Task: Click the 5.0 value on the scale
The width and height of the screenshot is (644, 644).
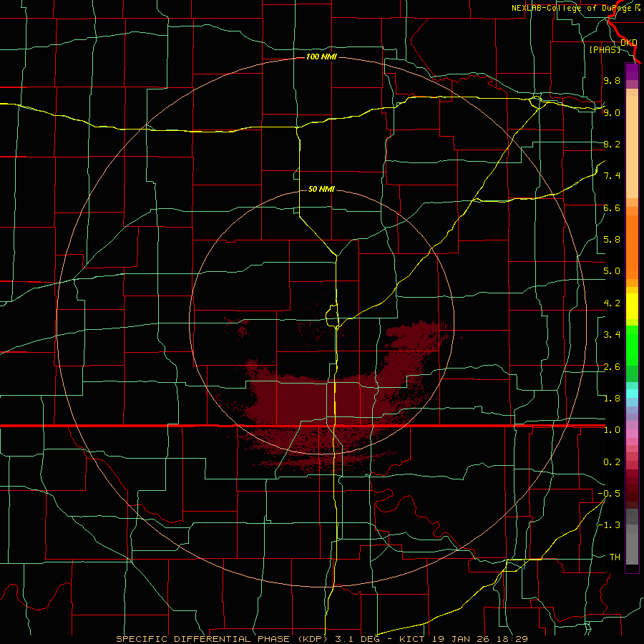Action: click(x=612, y=271)
